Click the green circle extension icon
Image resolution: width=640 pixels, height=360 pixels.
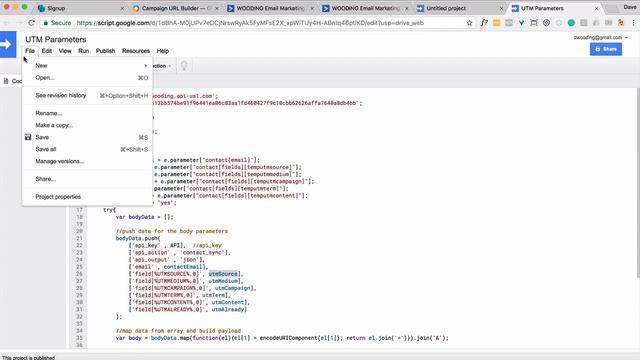point(571,23)
